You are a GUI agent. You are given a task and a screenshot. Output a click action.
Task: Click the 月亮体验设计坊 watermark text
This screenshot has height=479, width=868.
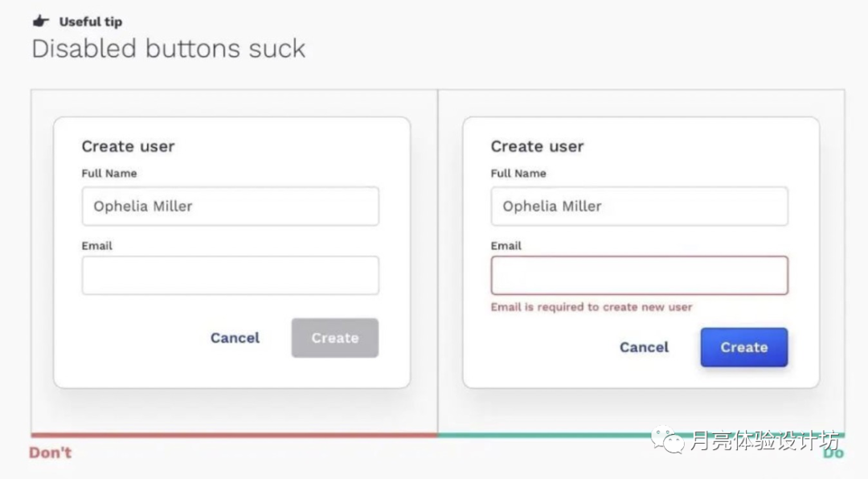click(x=765, y=440)
